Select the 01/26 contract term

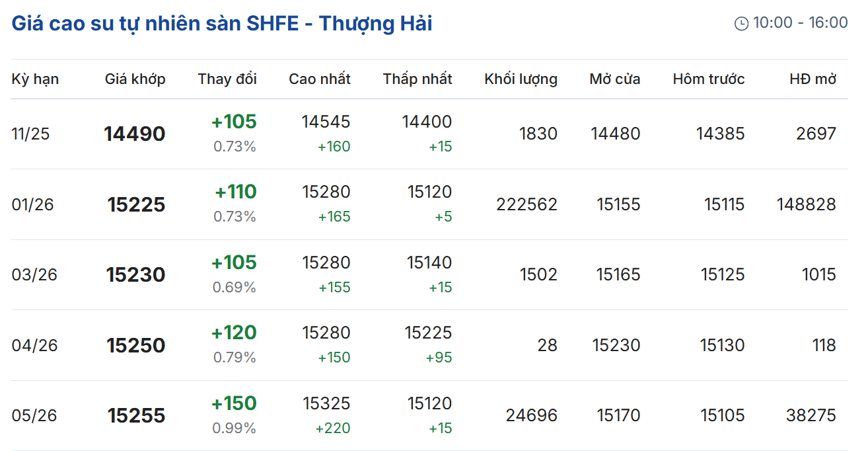tap(32, 205)
